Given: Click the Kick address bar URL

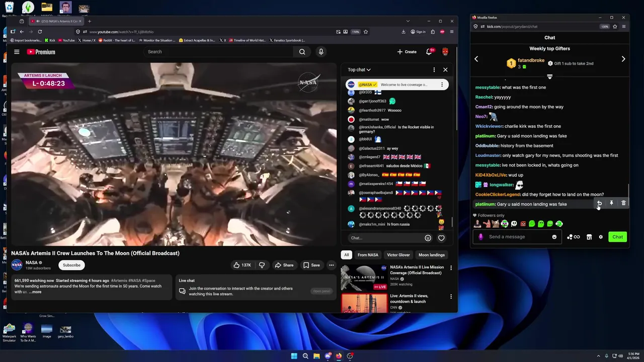Looking at the screenshot, I should coord(512,27).
